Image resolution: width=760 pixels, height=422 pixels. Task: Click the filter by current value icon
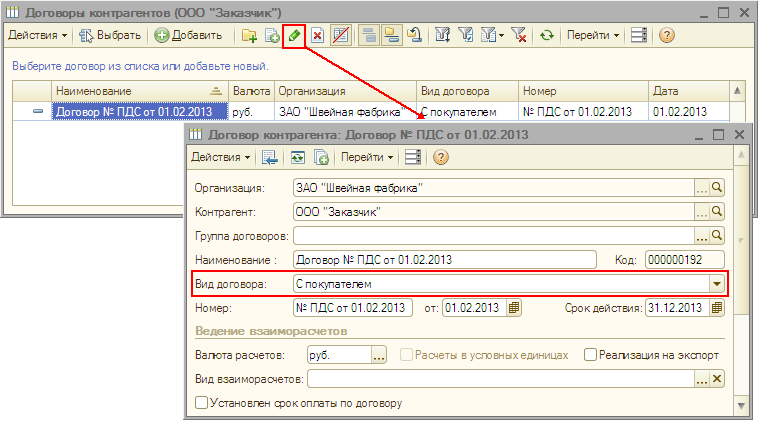tap(466, 35)
